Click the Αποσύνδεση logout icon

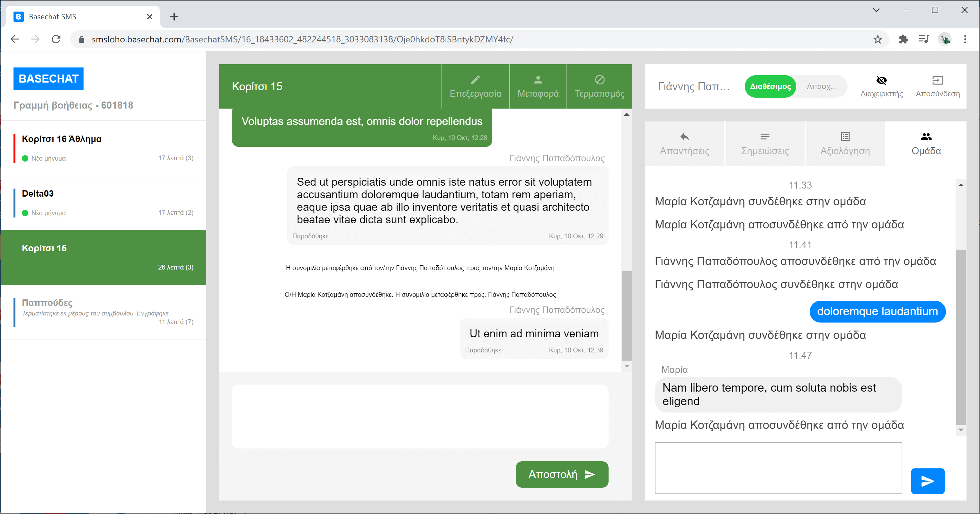click(937, 81)
